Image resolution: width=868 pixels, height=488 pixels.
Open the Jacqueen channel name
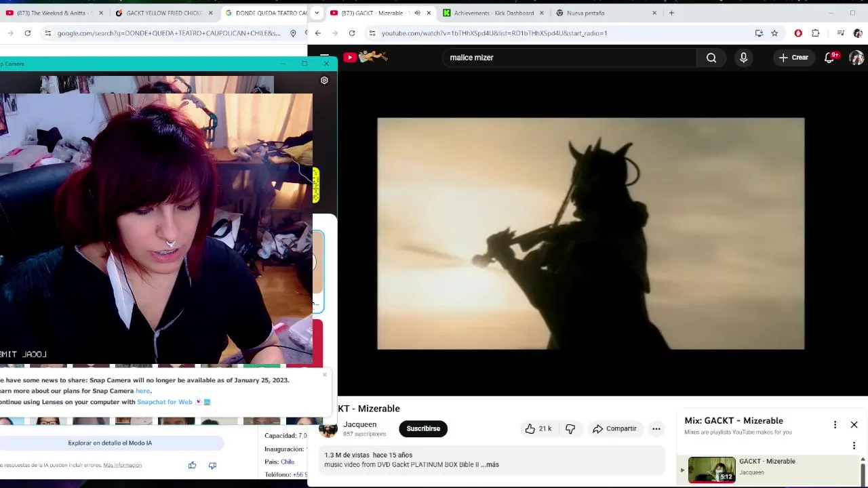coord(359,424)
